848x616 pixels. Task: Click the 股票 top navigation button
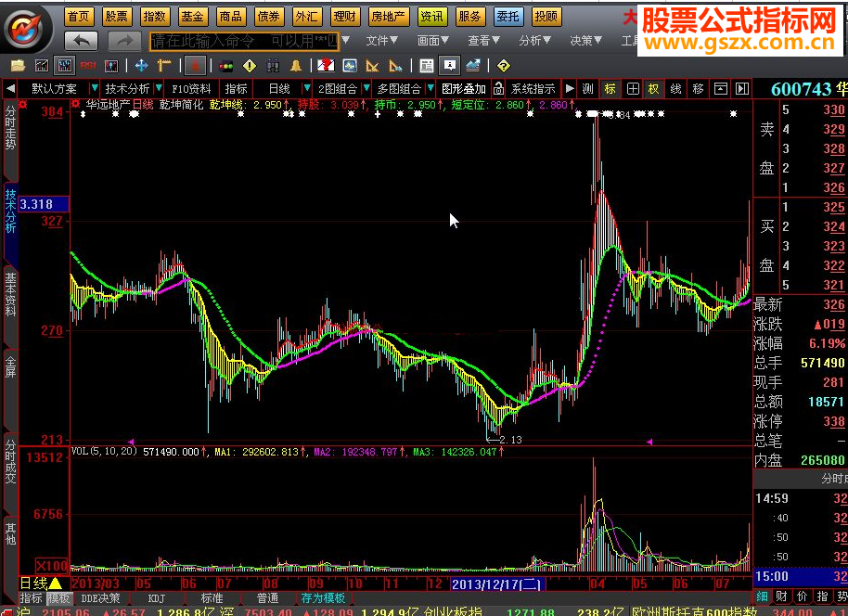click(x=116, y=17)
